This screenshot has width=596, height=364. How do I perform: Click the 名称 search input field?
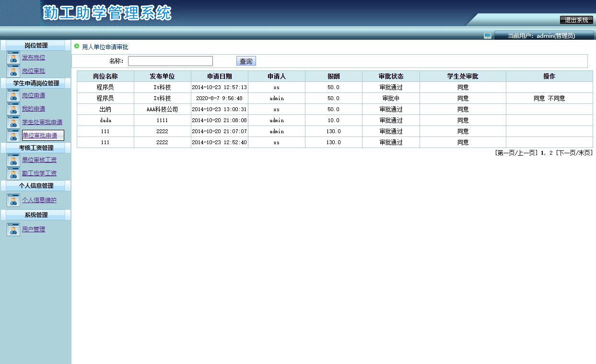coord(170,61)
